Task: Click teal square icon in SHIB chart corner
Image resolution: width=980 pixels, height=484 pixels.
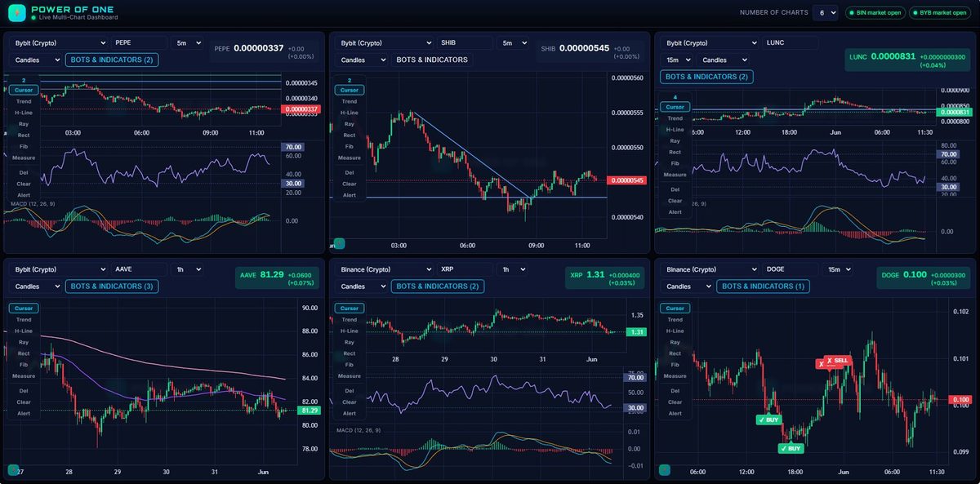Action: (340, 243)
